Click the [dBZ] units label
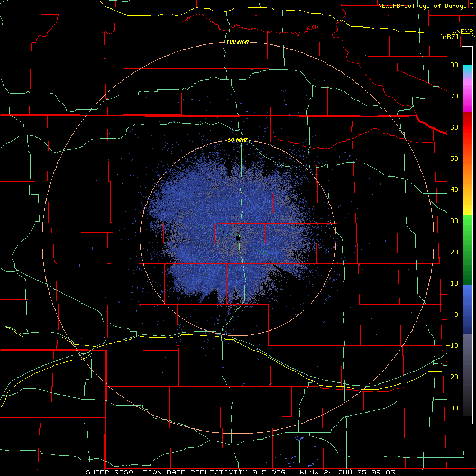The height and width of the screenshot is (476, 476). [x=449, y=36]
